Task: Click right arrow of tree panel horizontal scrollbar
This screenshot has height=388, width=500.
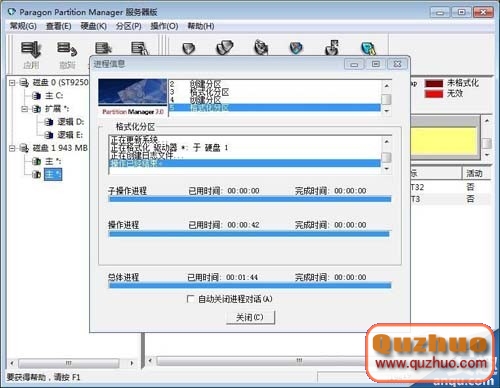Action: point(132,363)
